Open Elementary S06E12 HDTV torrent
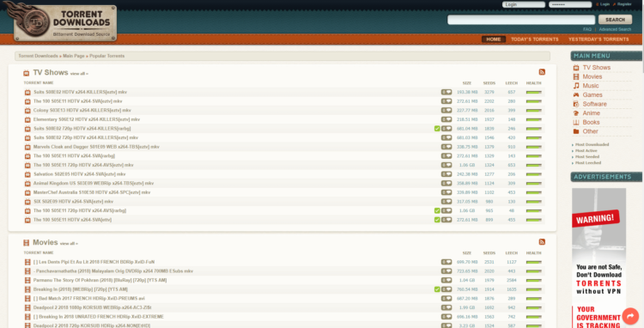The width and height of the screenshot is (644, 328). point(86,119)
